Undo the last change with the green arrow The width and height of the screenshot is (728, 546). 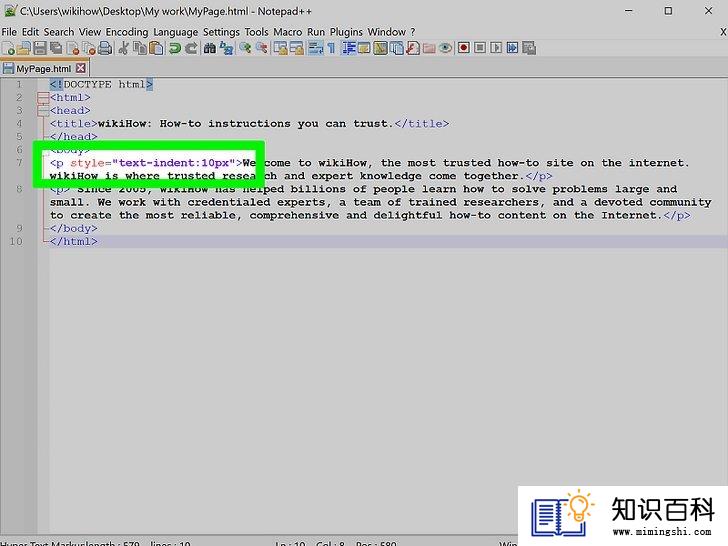[175, 48]
